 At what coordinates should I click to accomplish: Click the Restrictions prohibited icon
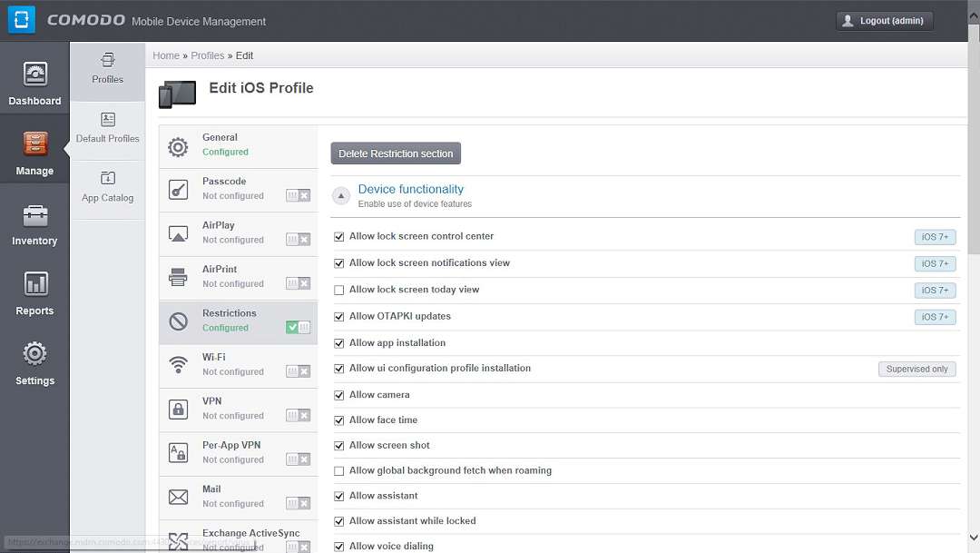tap(178, 321)
